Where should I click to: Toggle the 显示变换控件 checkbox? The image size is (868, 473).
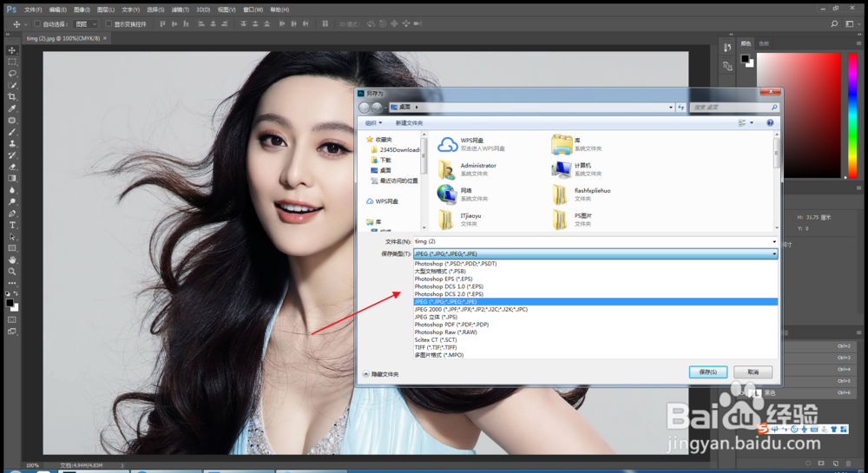click(108, 24)
